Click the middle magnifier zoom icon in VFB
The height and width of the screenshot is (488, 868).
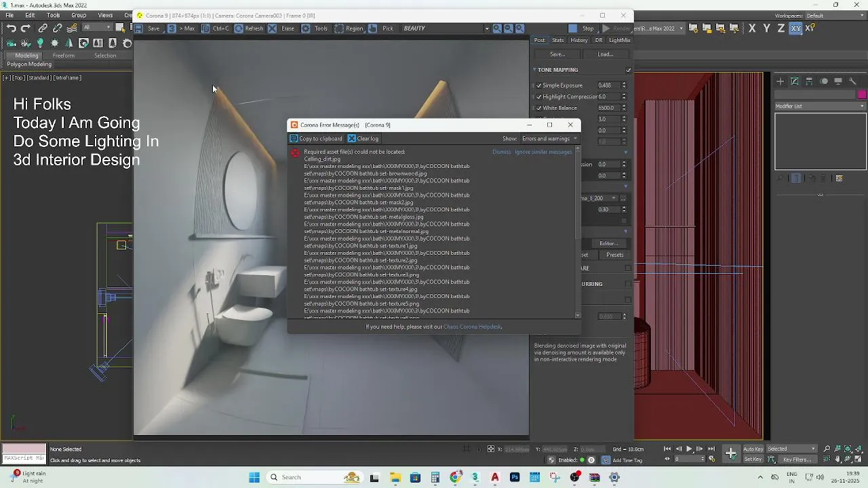(508, 28)
